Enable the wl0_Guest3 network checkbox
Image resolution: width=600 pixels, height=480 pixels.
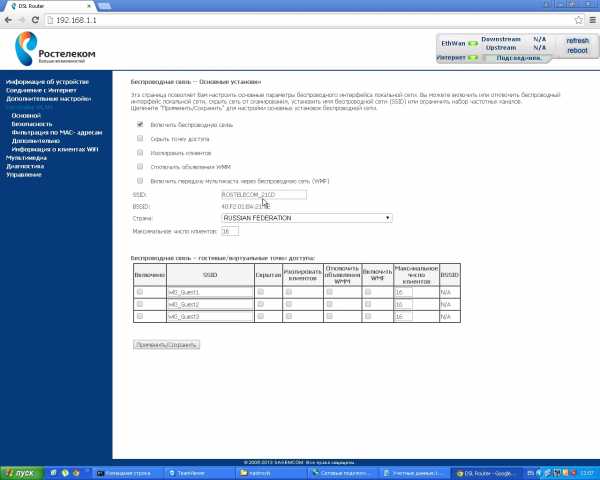coord(140,316)
